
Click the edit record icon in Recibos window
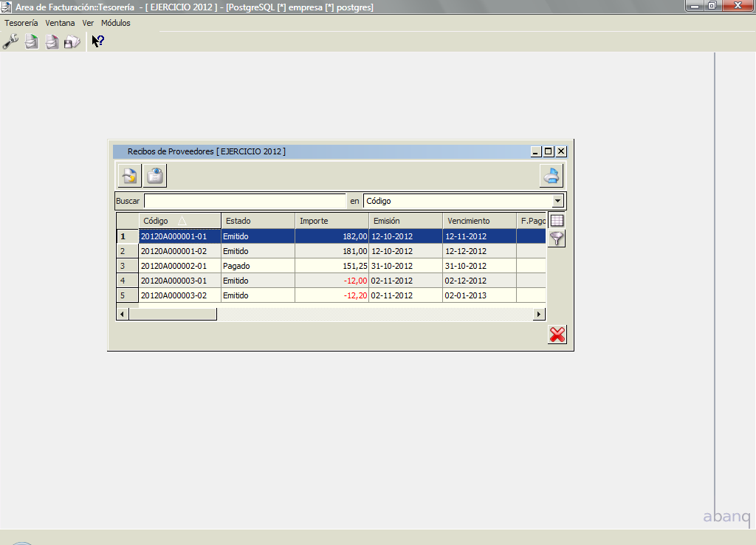(x=130, y=176)
